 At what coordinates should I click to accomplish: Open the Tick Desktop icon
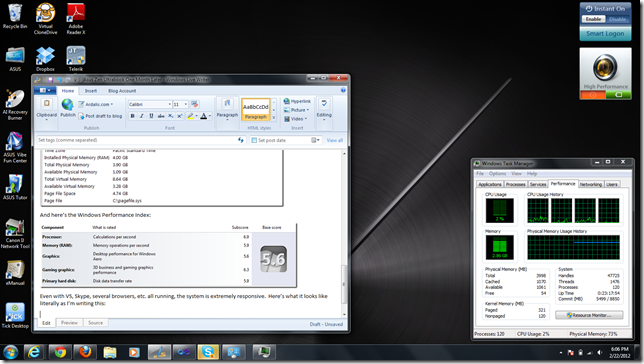15,316
